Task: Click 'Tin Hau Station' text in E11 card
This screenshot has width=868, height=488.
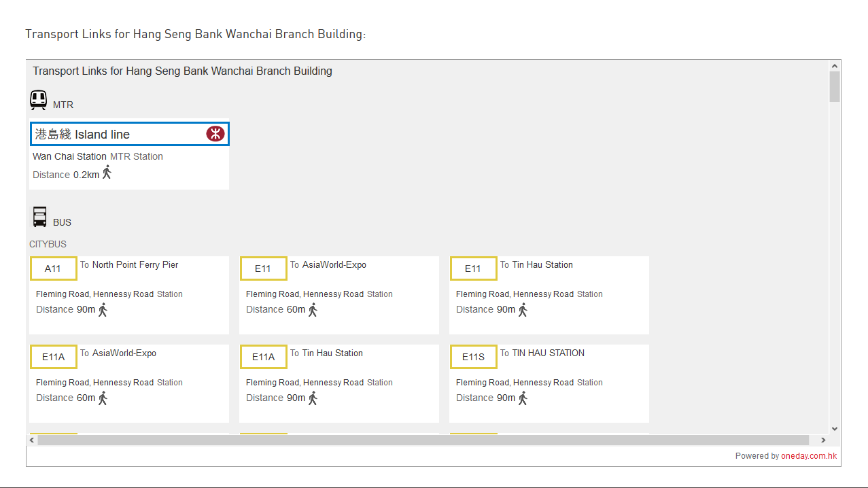Action: (542, 264)
